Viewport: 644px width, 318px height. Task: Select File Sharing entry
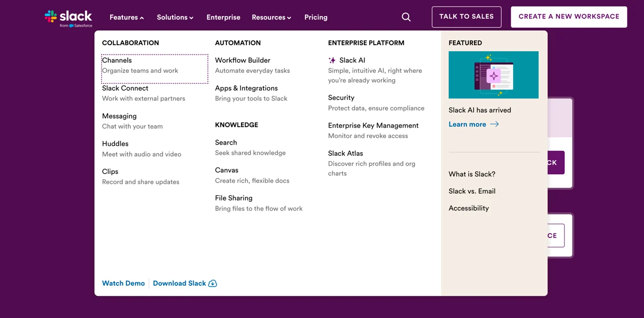(234, 198)
